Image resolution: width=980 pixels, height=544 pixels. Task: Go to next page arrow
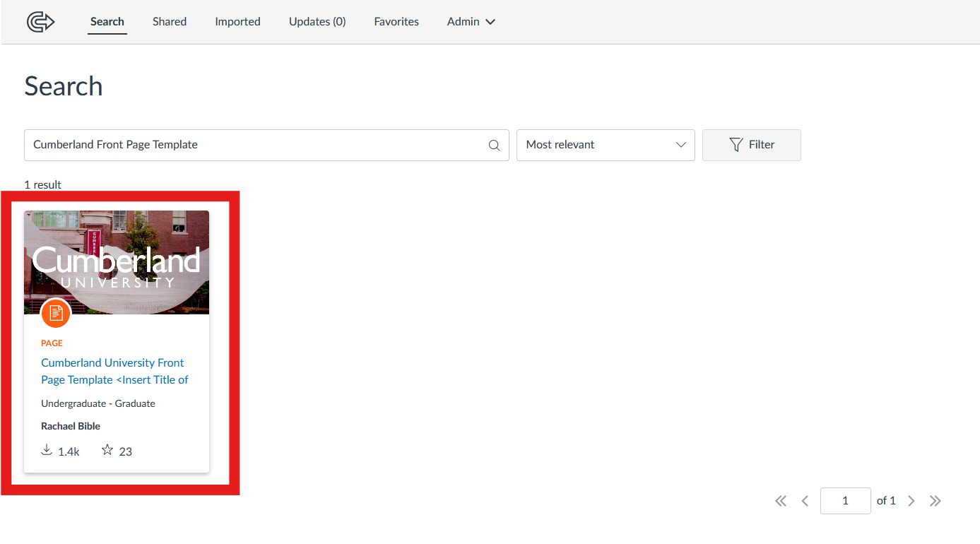(x=911, y=501)
